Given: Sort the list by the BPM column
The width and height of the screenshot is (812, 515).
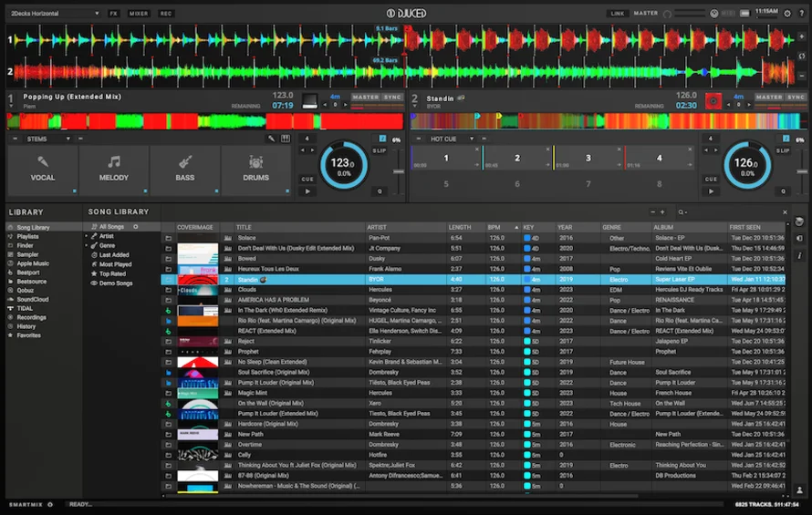Looking at the screenshot, I should click(x=503, y=227).
